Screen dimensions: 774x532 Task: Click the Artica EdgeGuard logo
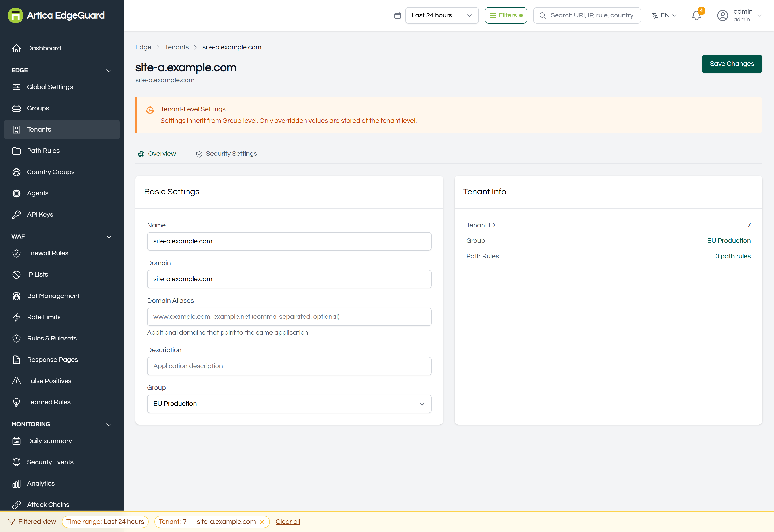(56, 15)
